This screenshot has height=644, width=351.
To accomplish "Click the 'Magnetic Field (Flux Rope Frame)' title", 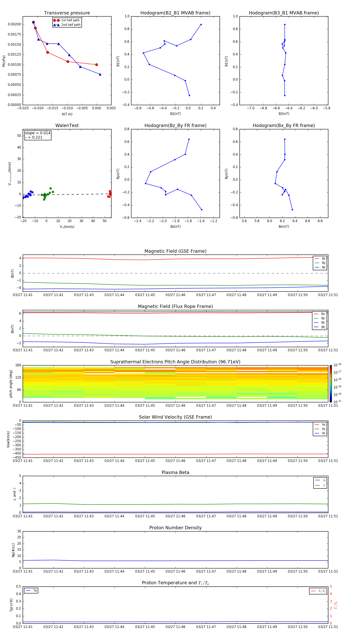I will coord(175,307).
